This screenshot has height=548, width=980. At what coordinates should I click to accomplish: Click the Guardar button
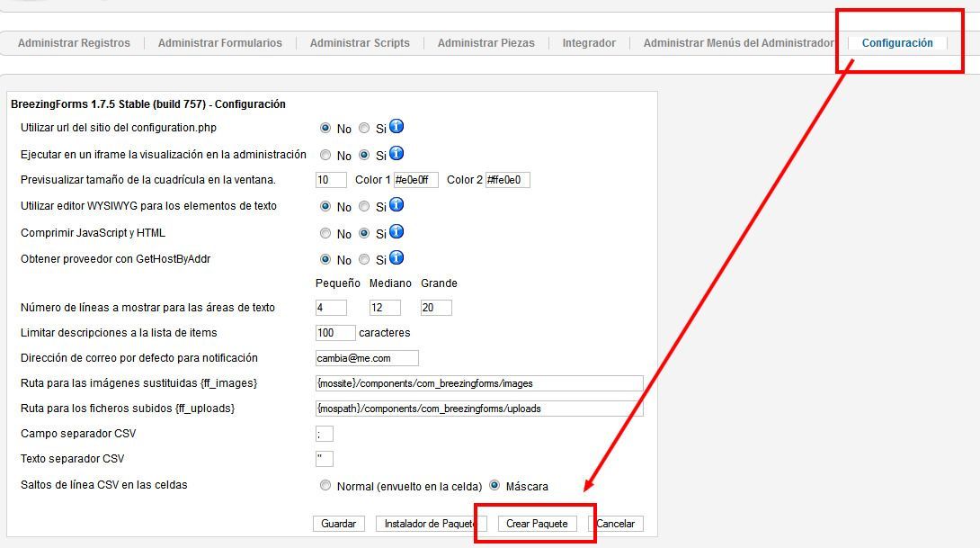(339, 524)
